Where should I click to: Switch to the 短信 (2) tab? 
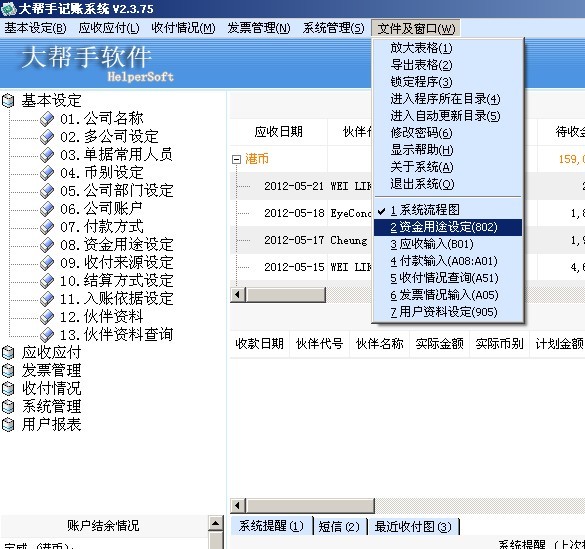[x=339, y=527]
